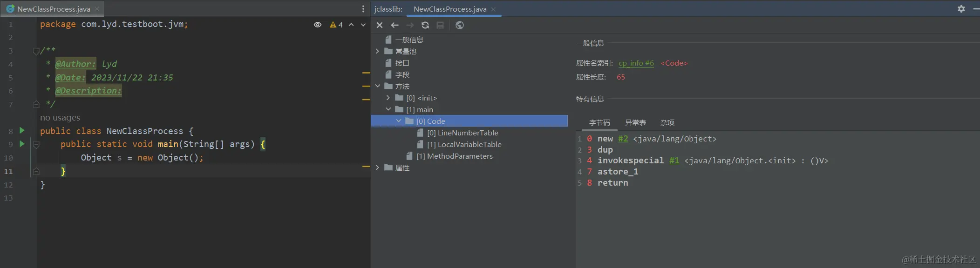Viewport: 980px width, 268px height.
Task: Collapse the [1] main method node
Action: point(388,109)
